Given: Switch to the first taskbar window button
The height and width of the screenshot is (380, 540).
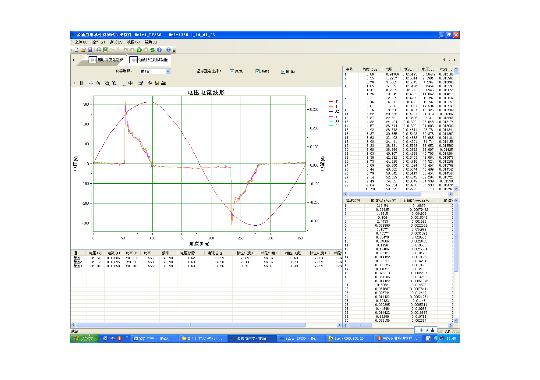Looking at the screenshot, I should (x=154, y=338).
